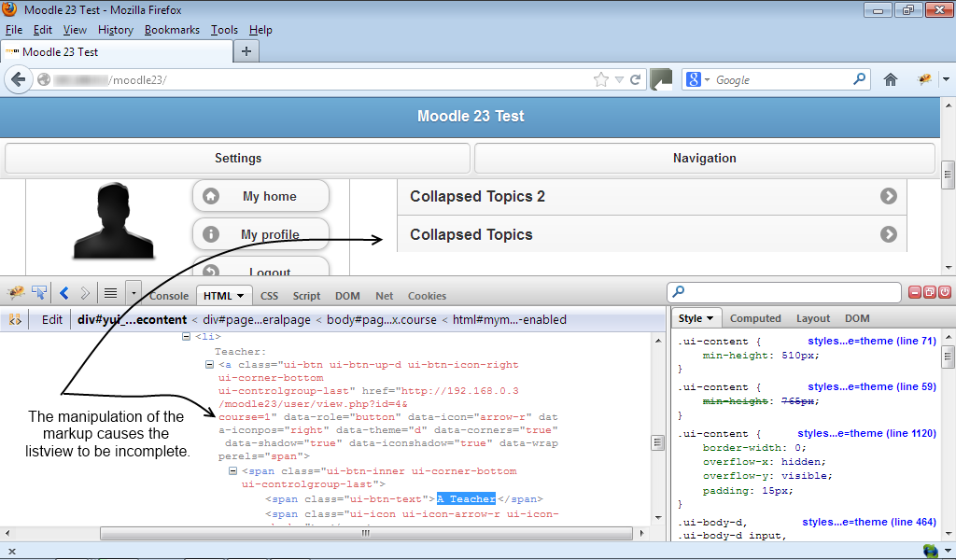Viewport: 956px width, 560px height.
Task: Open styles link at line 71
Action: (872, 341)
